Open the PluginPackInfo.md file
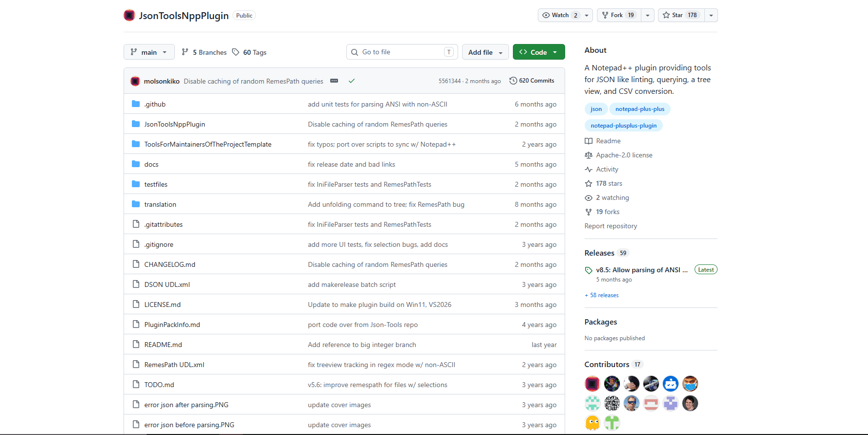The image size is (868, 435). click(172, 325)
